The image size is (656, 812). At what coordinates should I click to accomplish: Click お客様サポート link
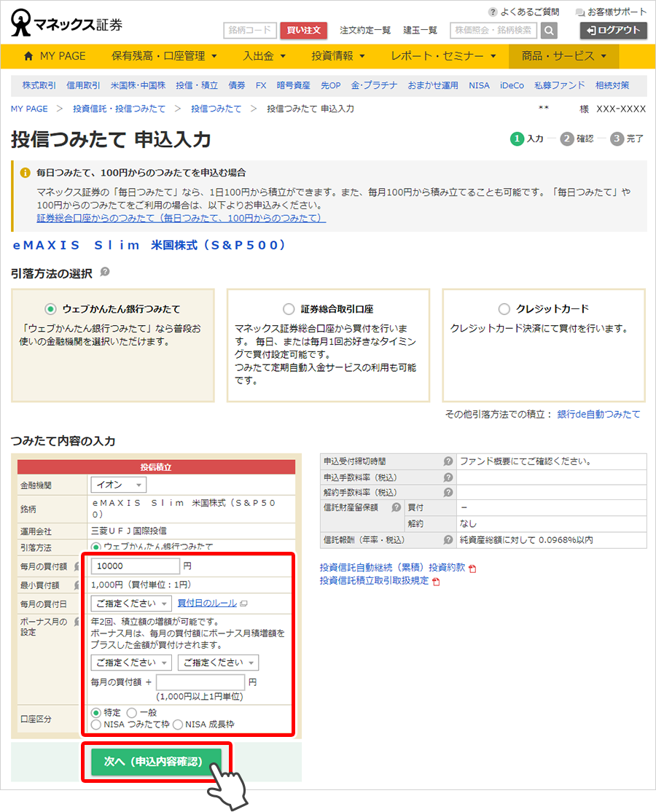click(617, 12)
